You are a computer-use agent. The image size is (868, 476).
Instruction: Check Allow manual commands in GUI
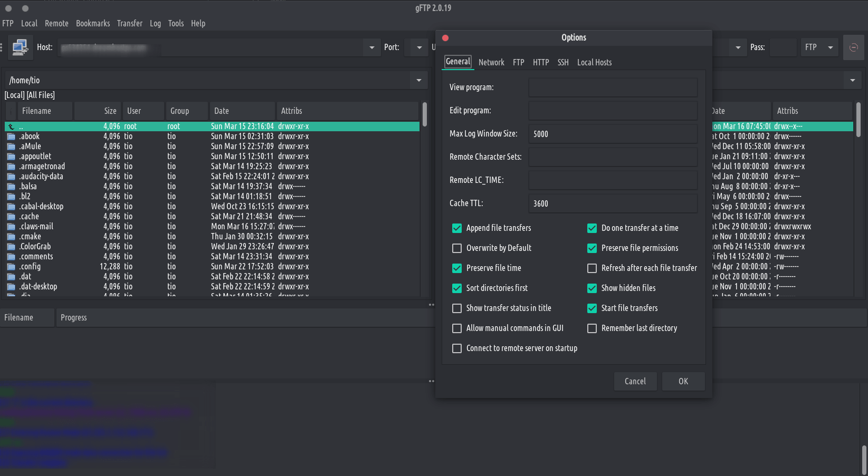[x=457, y=328]
